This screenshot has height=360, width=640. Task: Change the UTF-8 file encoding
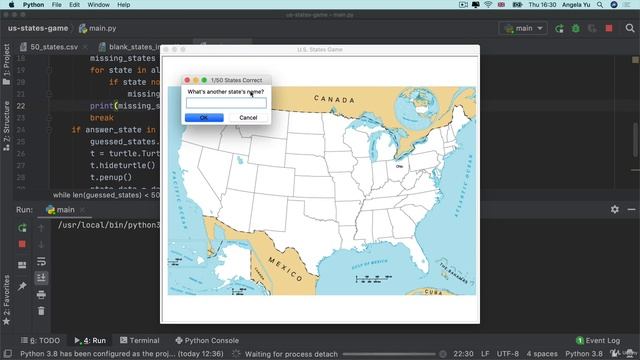point(507,354)
